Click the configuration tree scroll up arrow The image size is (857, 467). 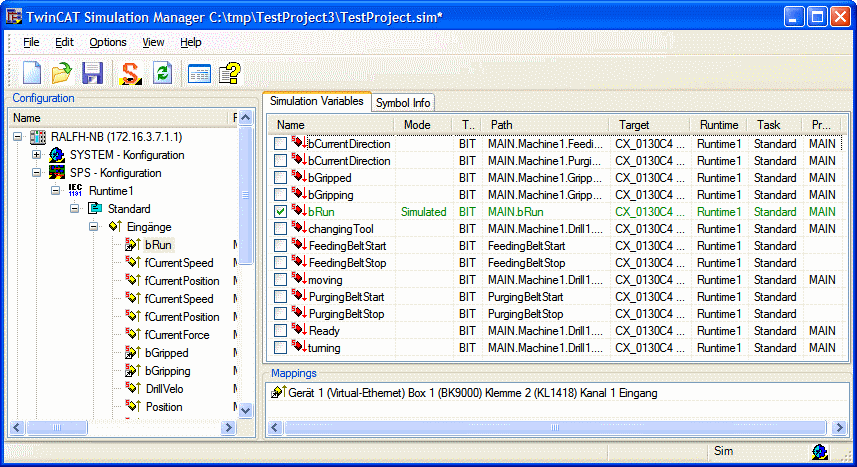[245, 118]
